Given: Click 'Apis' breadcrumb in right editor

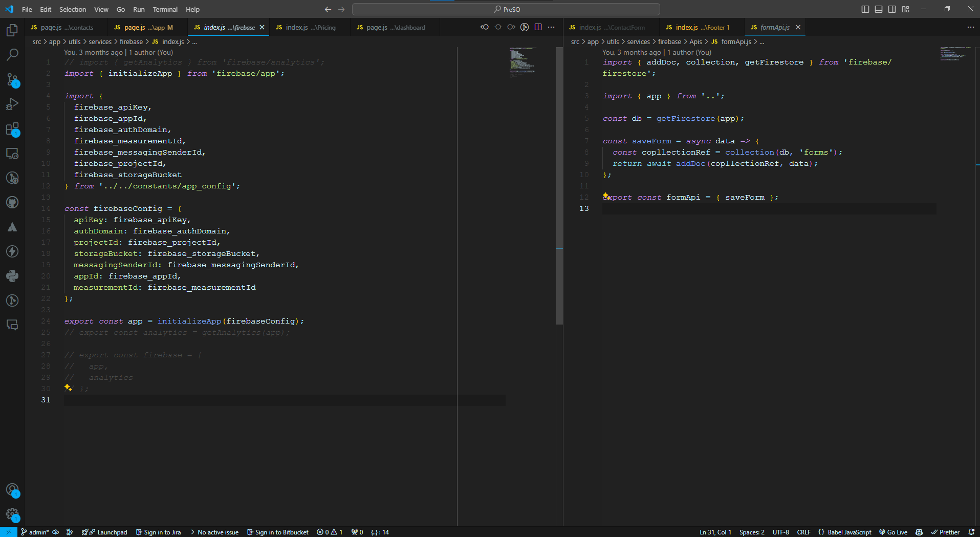Looking at the screenshot, I should click(x=695, y=42).
